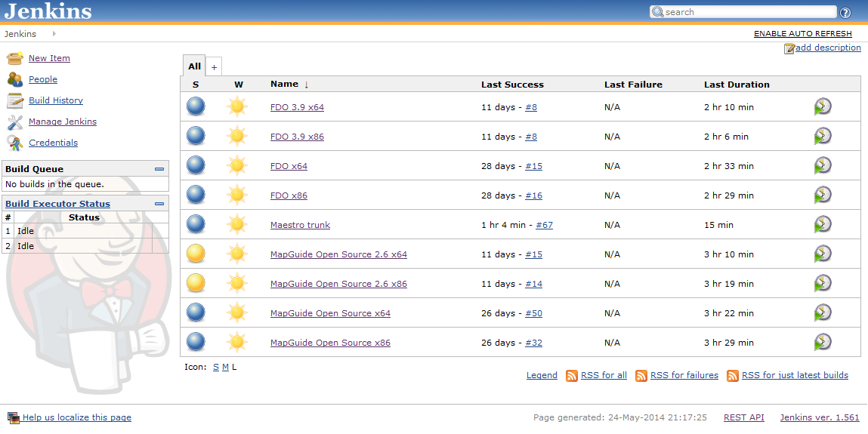The height and width of the screenshot is (434, 868).
Task: Schedule a build for MapGuide Open Source 2.6 x86
Action: (823, 283)
